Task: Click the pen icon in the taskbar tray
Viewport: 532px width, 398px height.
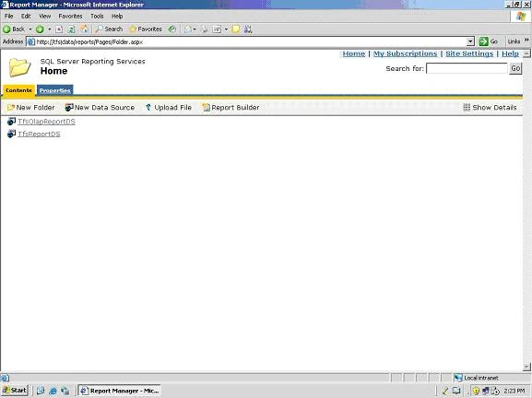Action: (445, 391)
